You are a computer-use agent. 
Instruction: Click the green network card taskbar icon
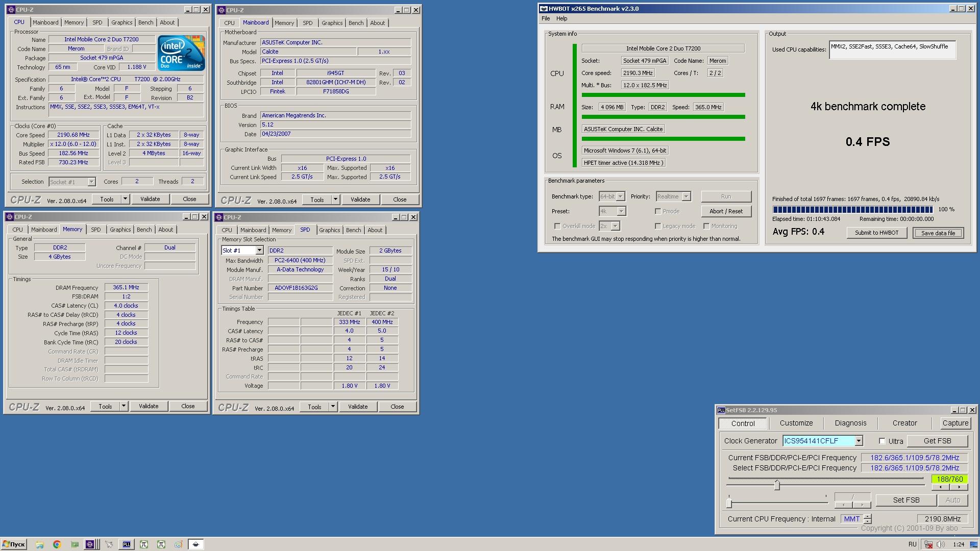click(x=75, y=544)
